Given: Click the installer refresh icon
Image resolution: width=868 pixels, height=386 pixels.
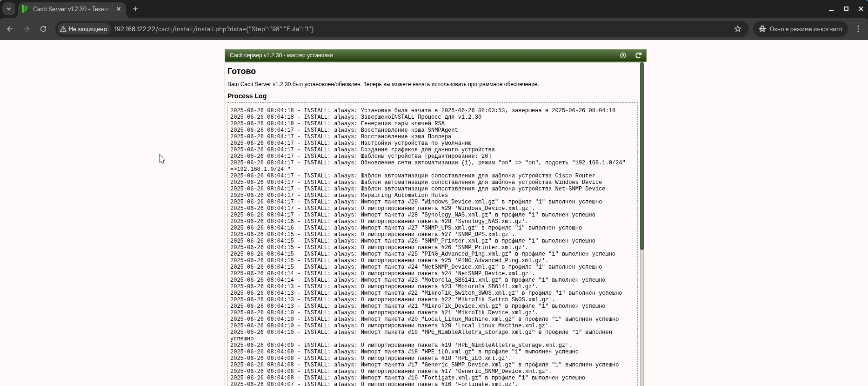Looking at the screenshot, I should pos(639,55).
